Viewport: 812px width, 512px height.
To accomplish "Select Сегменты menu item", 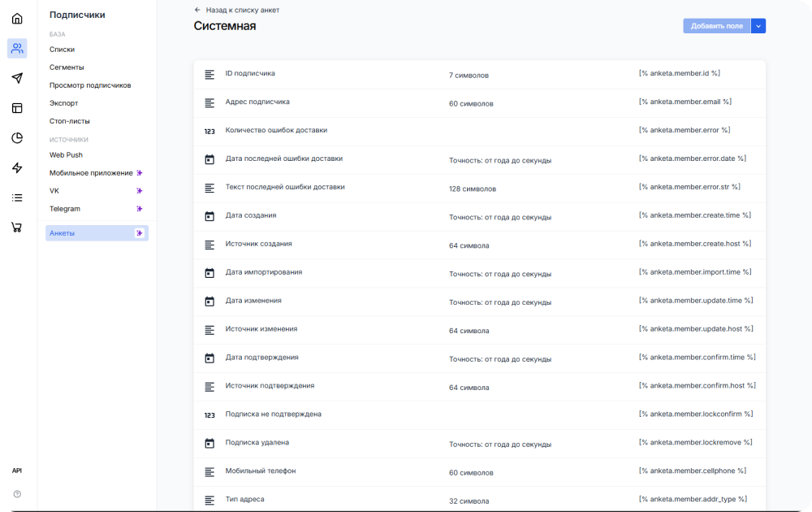I will point(67,67).
